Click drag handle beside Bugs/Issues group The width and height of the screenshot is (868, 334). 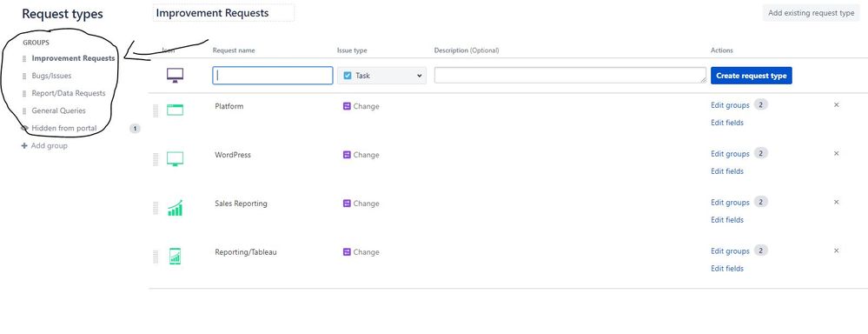[24, 76]
